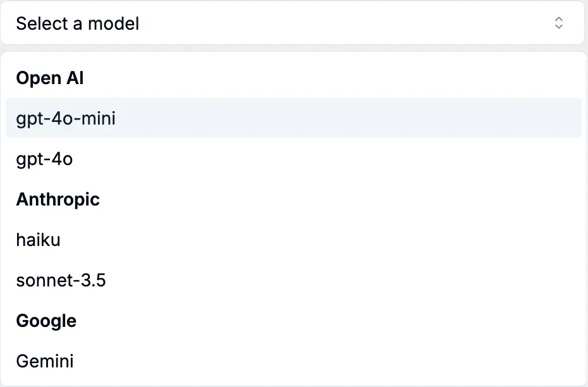Open the "Select a model" combo box

click(292, 23)
